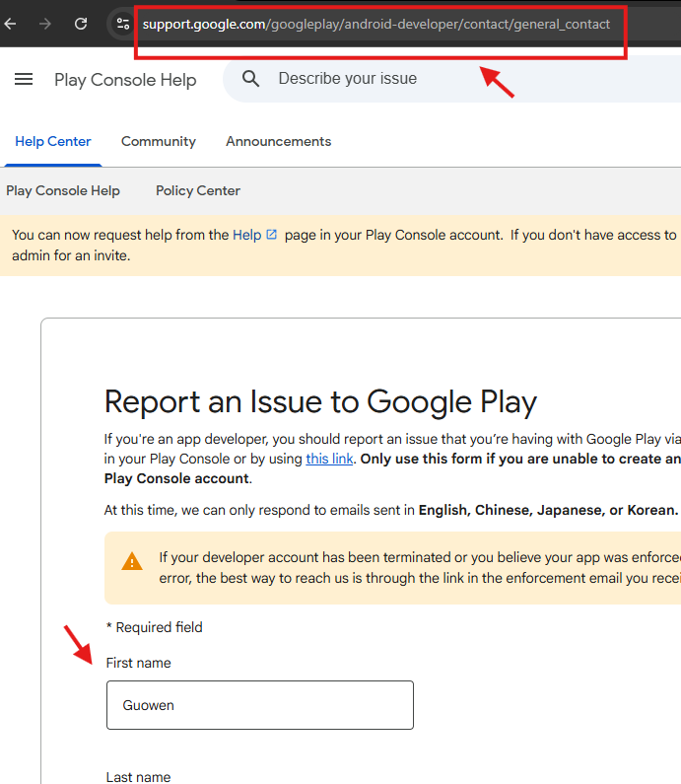Screen dimensions: 681x784
Task: Open the Community tab
Action: point(159,141)
